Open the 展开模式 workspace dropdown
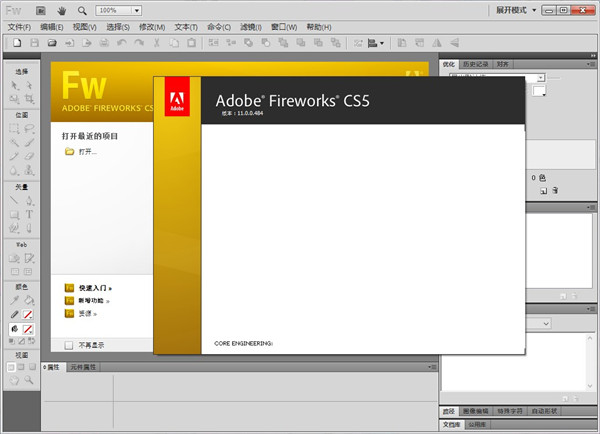600x434 pixels. point(516,10)
